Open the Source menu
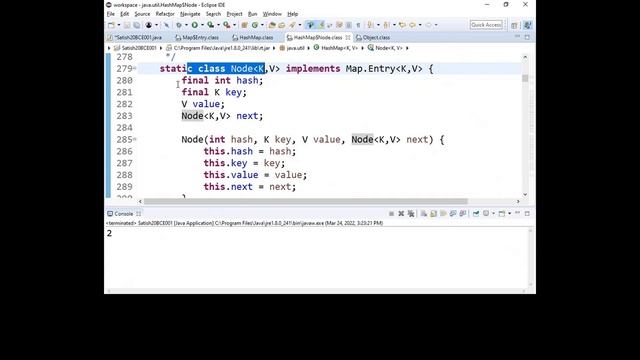The image size is (640, 360). (142, 14)
